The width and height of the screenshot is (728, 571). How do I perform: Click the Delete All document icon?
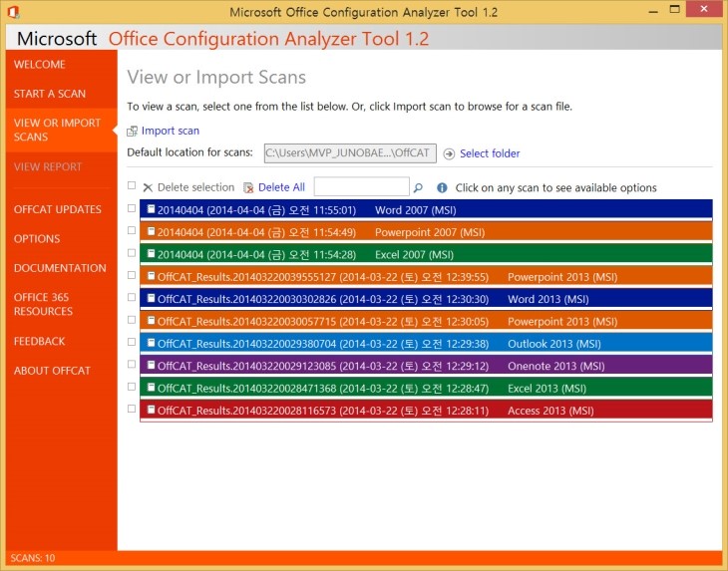pyautogui.click(x=248, y=187)
